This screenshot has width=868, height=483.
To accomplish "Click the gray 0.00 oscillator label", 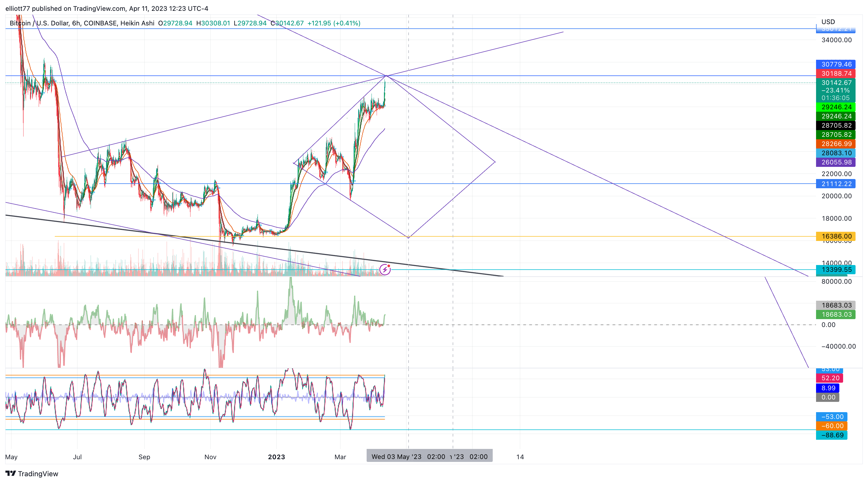I will (828, 397).
